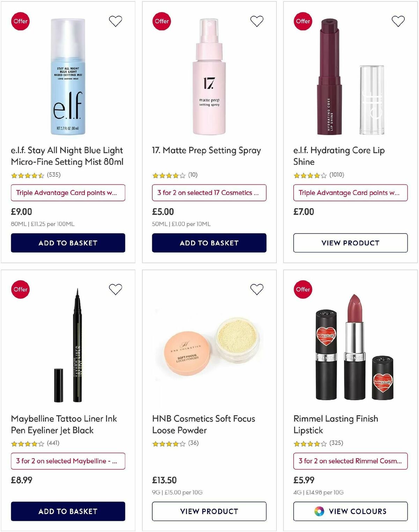Toggle the favourite heart on Rimmel lipstick

pos(398,289)
